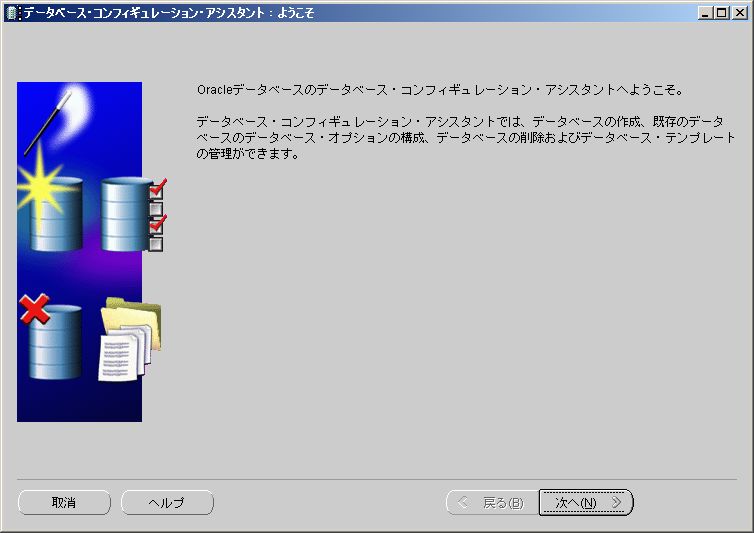
Task: Click the database assistant title bar icon
Action: (13, 13)
